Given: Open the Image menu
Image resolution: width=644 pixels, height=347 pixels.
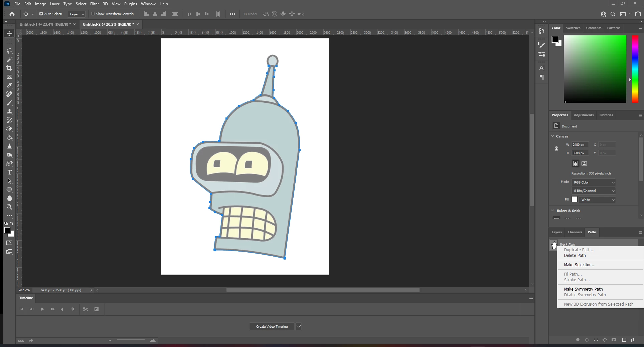Looking at the screenshot, I should tap(40, 4).
